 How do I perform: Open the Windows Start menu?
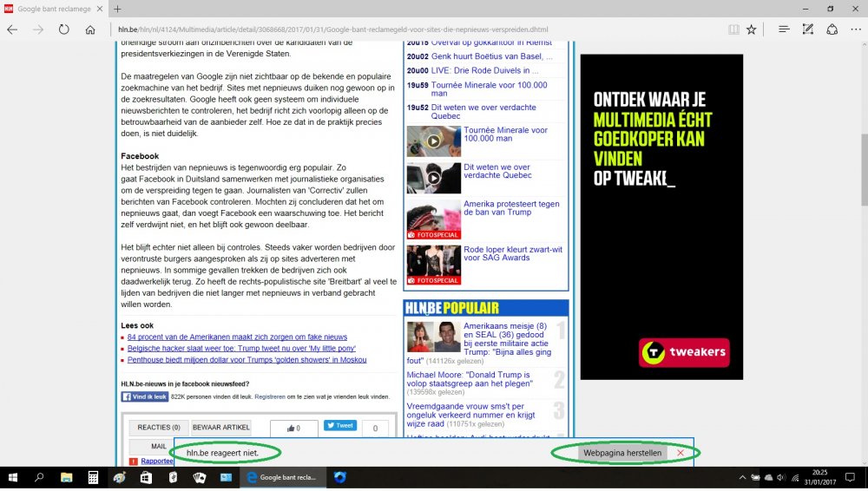pos(13,478)
